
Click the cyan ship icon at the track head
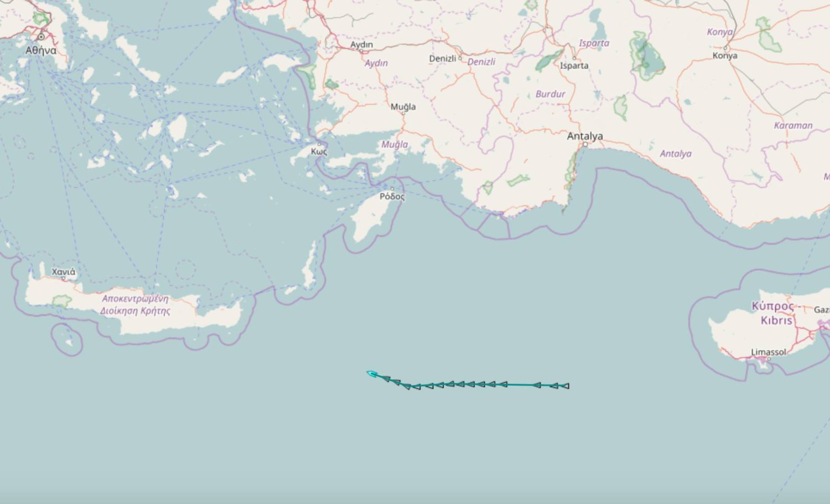[x=372, y=374]
